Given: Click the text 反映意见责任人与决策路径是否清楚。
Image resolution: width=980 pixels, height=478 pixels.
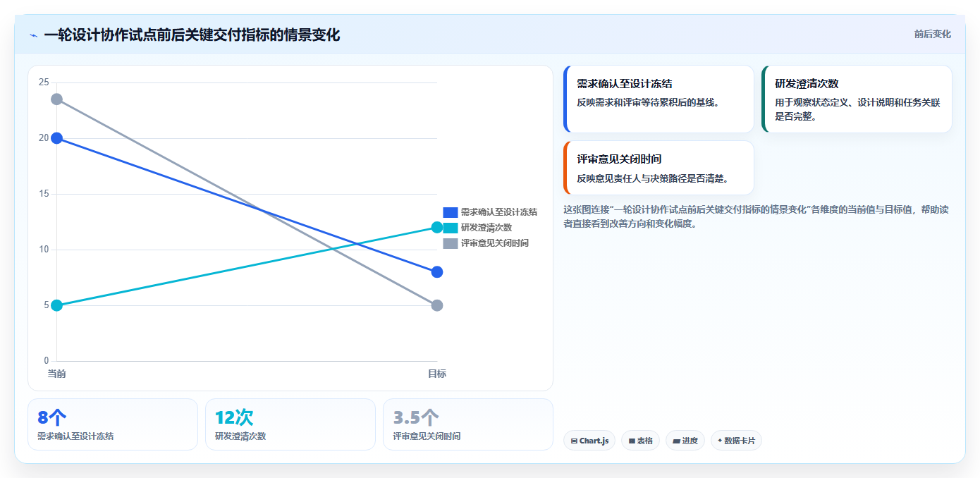Looking at the screenshot, I should click(652, 178).
